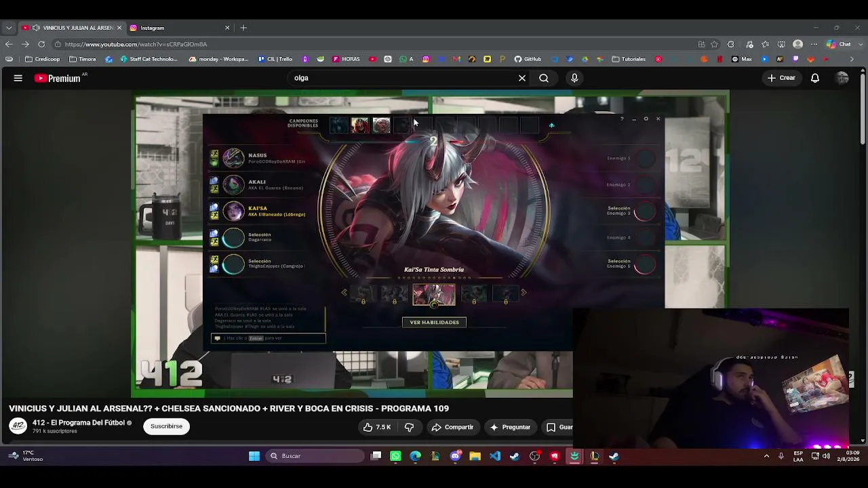Open the 412 channel avatar
The image size is (868, 488).
[x=18, y=426]
